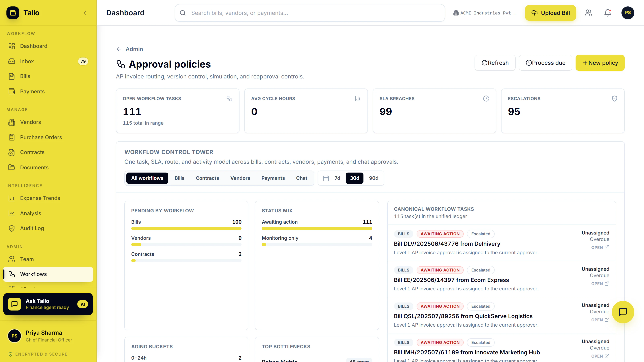644x362 pixels.
Task: Select the All workflows tab
Action: click(x=147, y=178)
